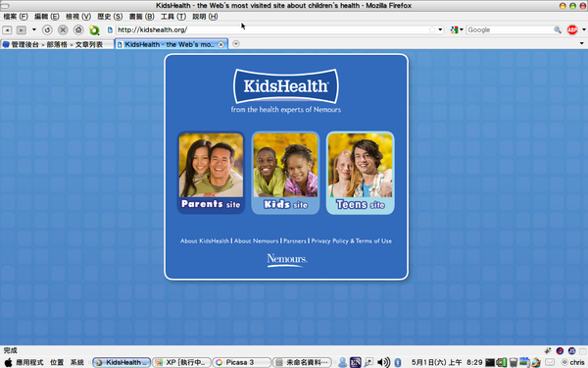Screen dimensions: 588x368
Task: Click the network connection panel icon
Action: coord(368,362)
